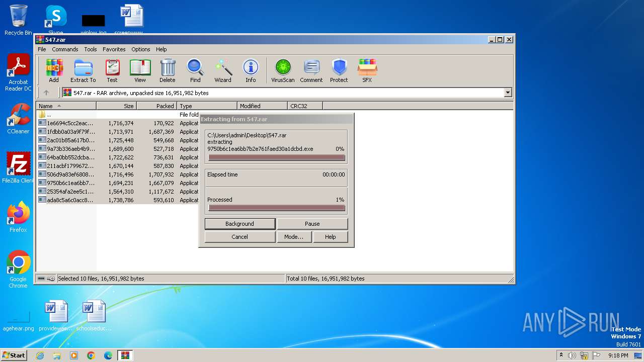Click the Test archive icon
The width and height of the screenshot is (644, 362).
(x=112, y=70)
